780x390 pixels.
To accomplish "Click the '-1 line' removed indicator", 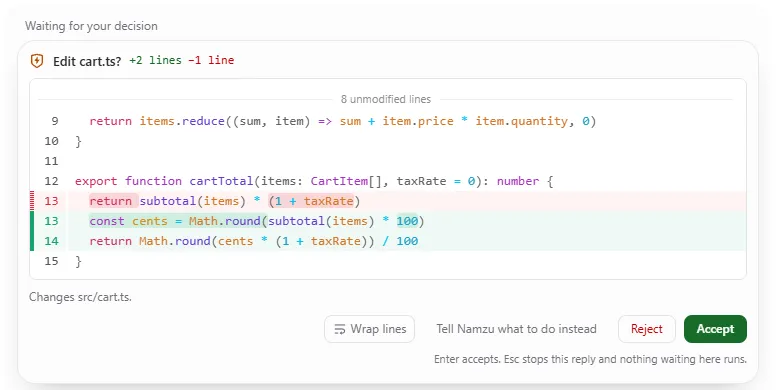I will coord(211,61).
